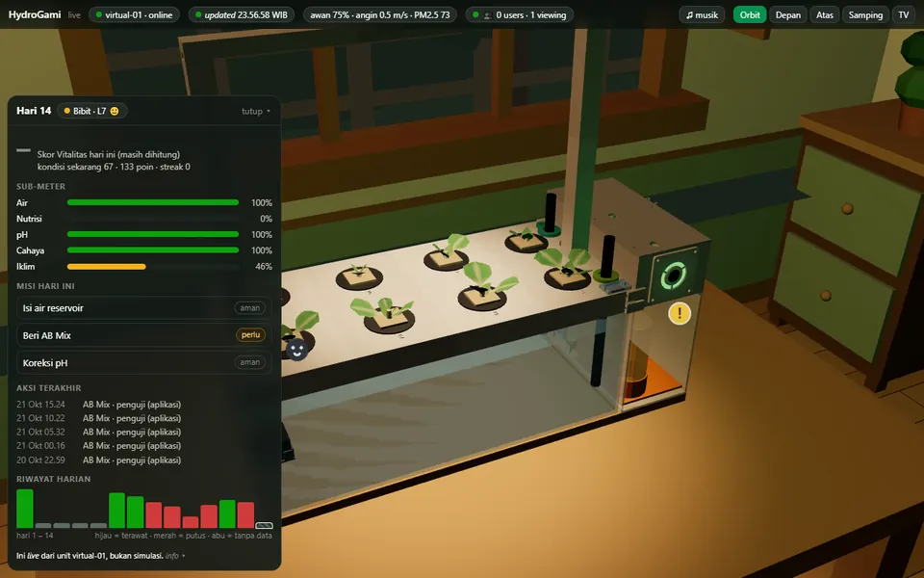The height and width of the screenshot is (578, 924).
Task: Click the Skor Vitalitas hari ini text
Action: (109, 154)
